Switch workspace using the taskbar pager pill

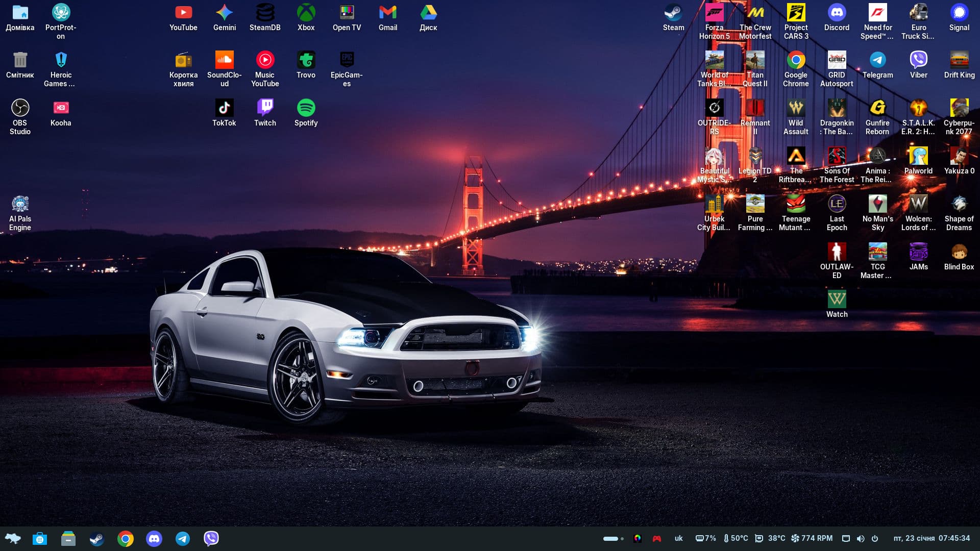tap(610, 539)
